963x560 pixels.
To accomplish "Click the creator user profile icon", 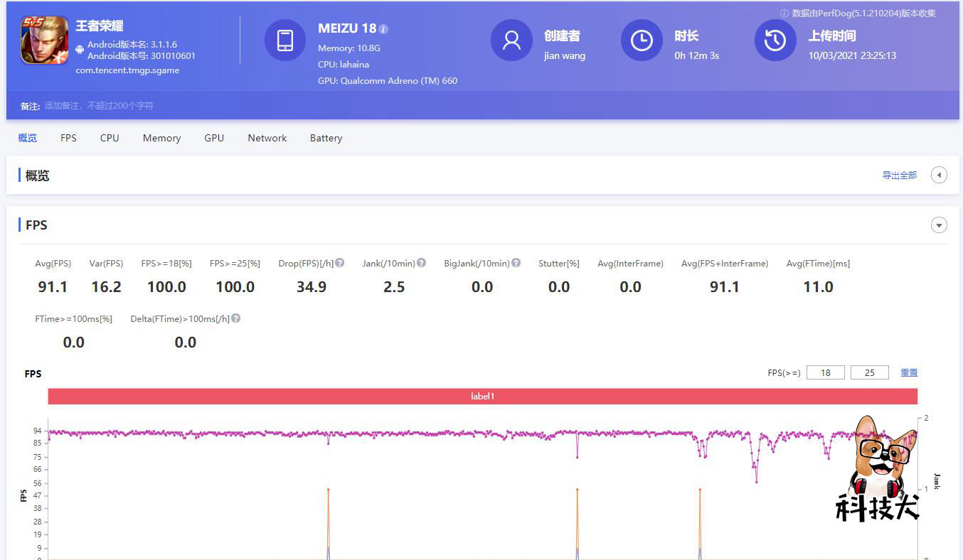I will (x=511, y=41).
